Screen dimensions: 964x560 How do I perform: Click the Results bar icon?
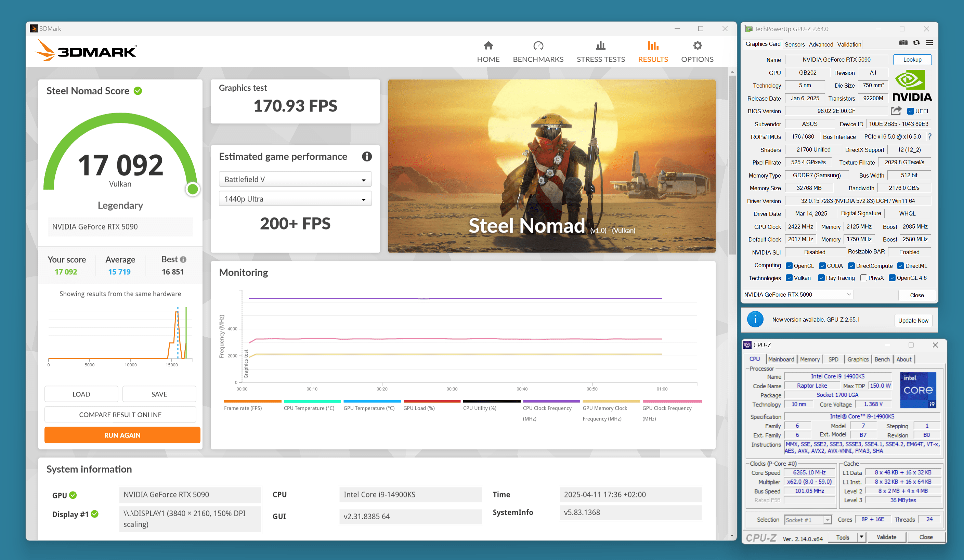pyautogui.click(x=653, y=46)
